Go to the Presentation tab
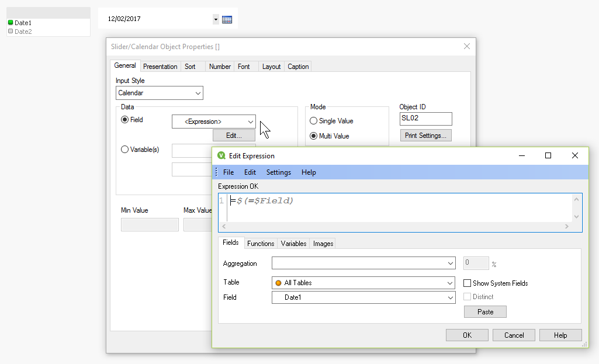 click(x=160, y=67)
